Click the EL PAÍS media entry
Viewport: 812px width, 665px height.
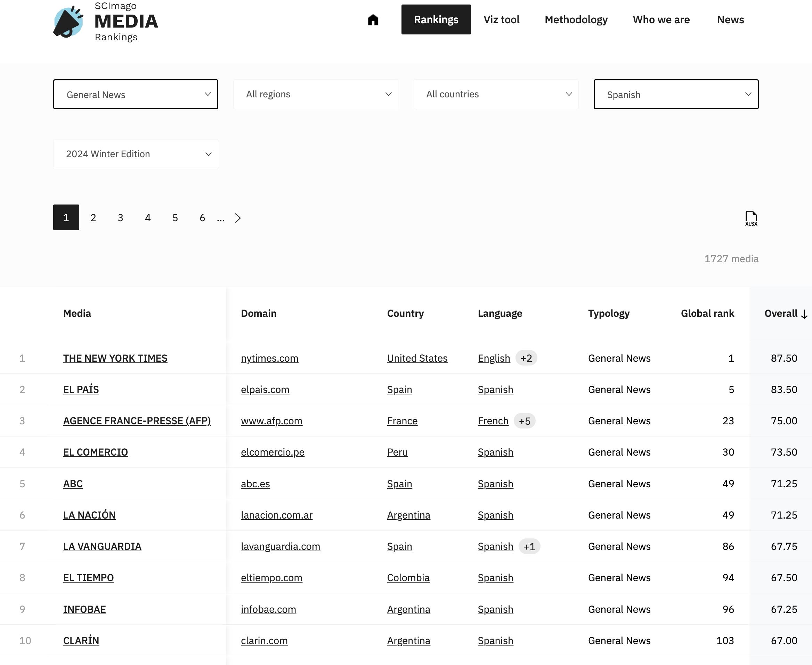pos(81,389)
